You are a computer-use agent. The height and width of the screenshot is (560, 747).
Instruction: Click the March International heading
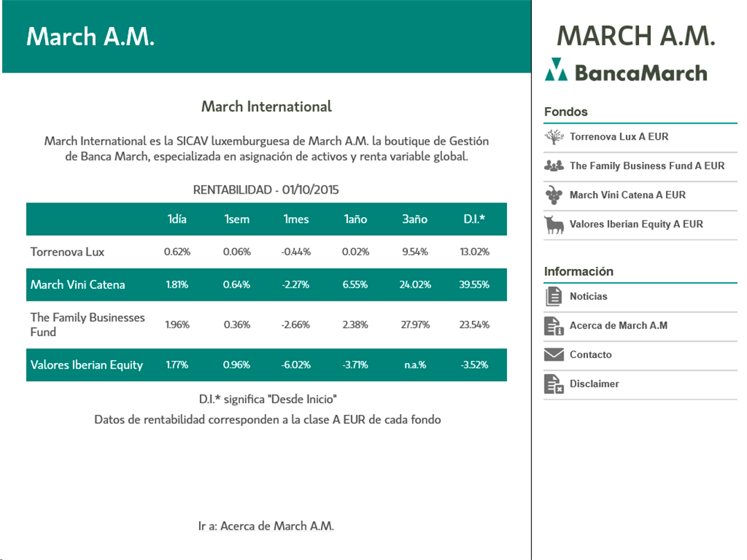[x=266, y=106]
